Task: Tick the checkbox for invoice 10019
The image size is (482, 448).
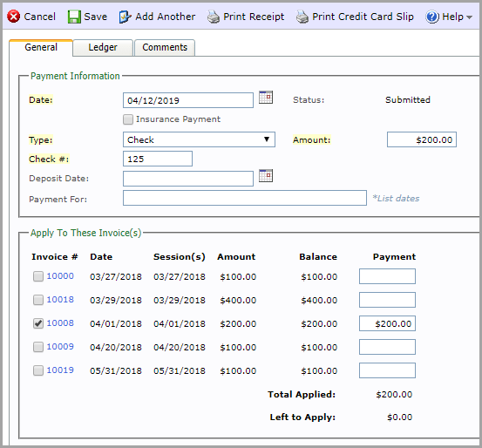Action: click(38, 370)
